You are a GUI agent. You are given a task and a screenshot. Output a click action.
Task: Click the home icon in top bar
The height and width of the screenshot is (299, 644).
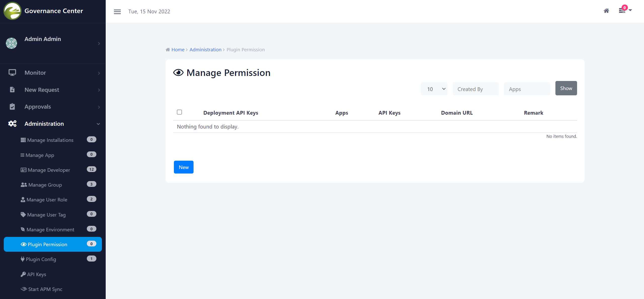coord(606,11)
